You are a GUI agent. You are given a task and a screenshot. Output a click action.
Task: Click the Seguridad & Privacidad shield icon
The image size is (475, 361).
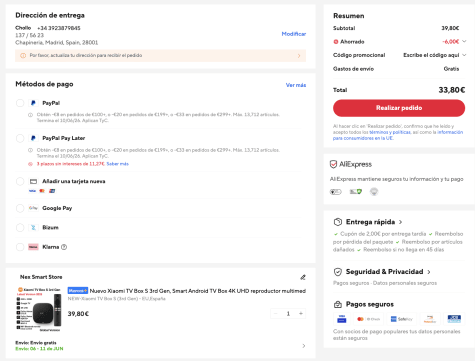pyautogui.click(x=338, y=272)
